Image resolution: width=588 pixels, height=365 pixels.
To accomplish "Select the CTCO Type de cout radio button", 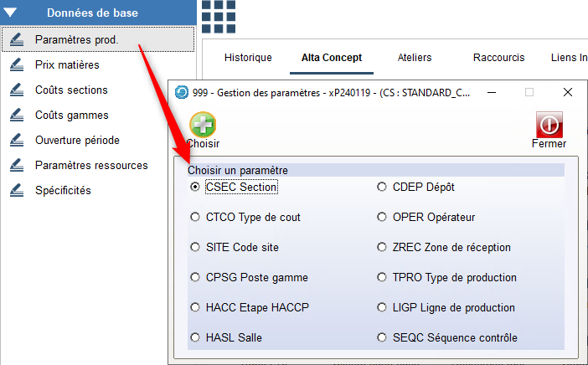I will click(x=195, y=218).
